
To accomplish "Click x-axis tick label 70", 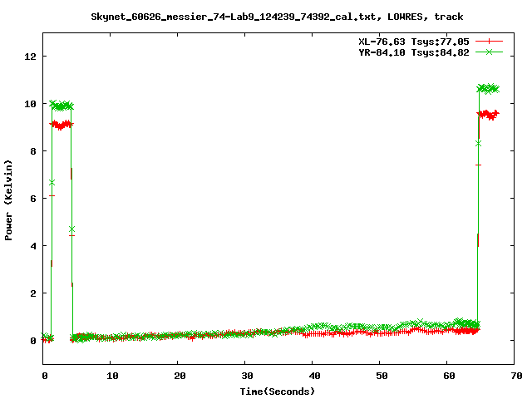I will 516,376.
